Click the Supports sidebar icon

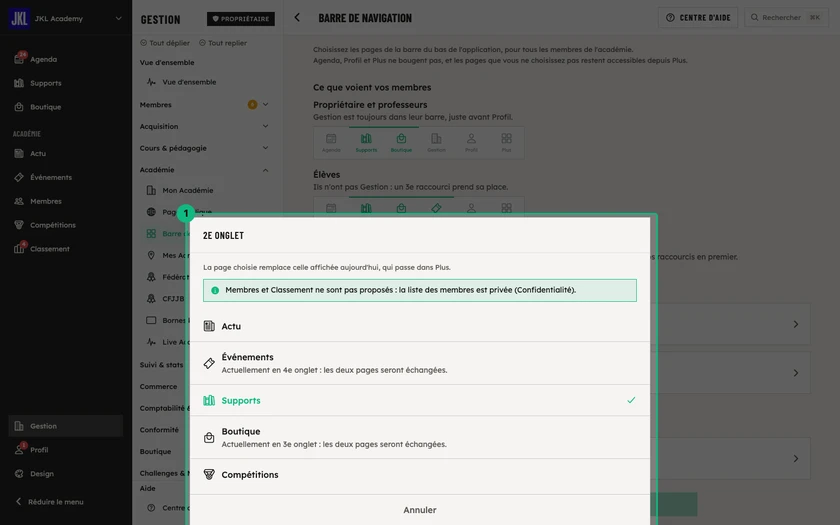click(x=19, y=83)
